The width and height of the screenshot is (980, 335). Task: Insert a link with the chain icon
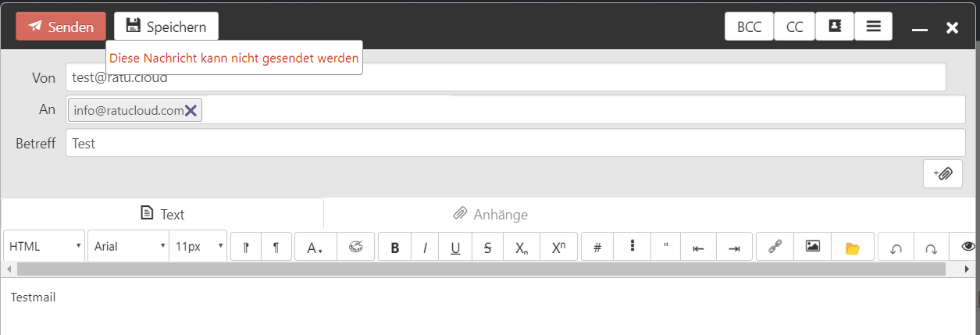(x=775, y=247)
